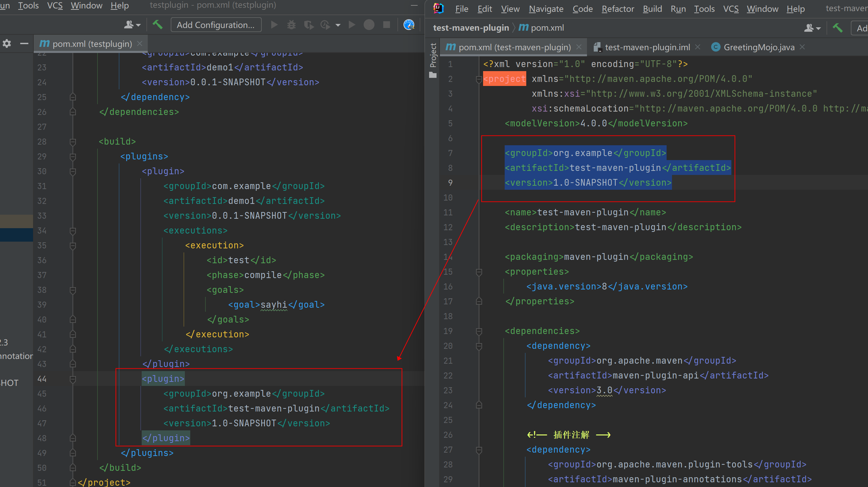Collapse the build tag fold at line 28
Screen dimensions: 868x487
[x=73, y=142]
